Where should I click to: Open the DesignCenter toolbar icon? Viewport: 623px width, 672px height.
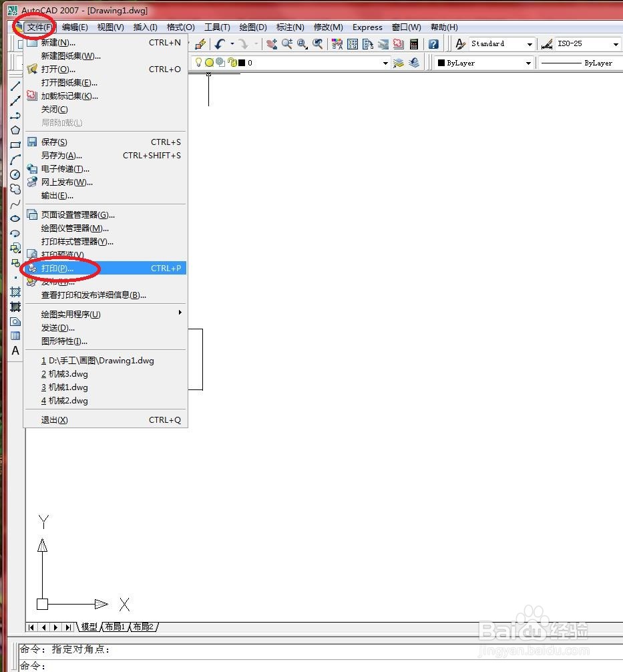[x=353, y=43]
